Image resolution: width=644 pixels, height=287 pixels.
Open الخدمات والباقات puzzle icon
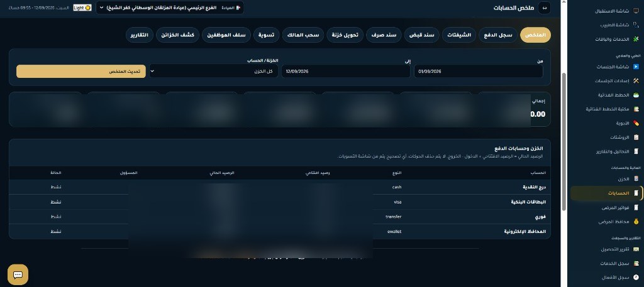(636, 40)
